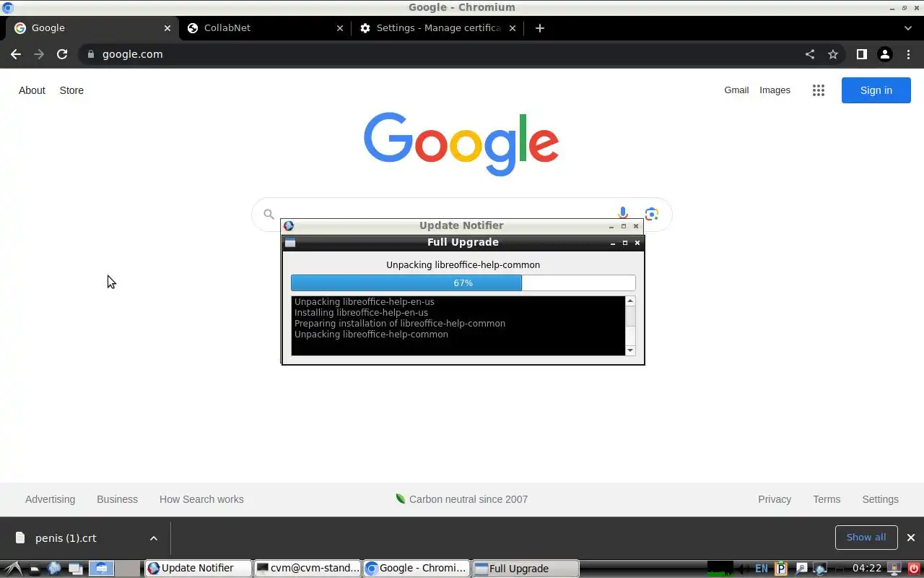Click the browser forward arrow
Screen dimensions: 924x578
39,54
